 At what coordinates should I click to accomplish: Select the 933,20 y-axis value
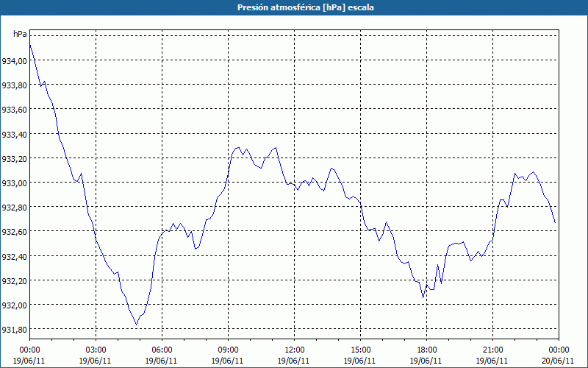14,158
